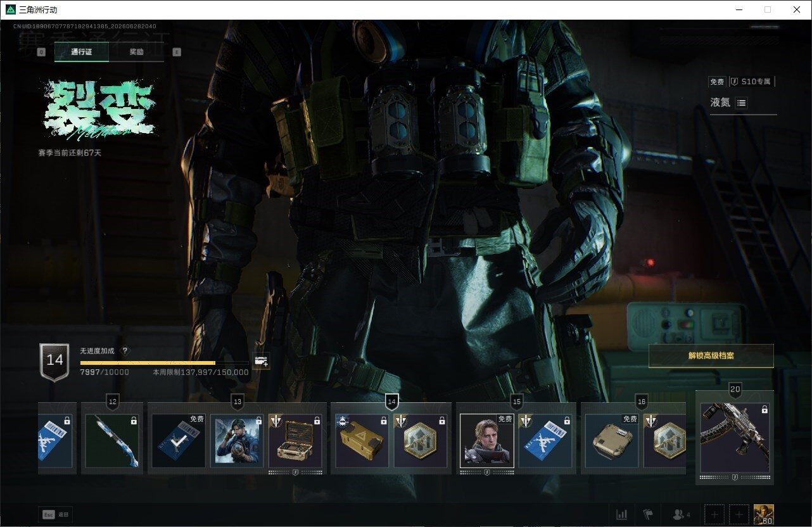Click the E key hint beside 奖励

tap(177, 52)
